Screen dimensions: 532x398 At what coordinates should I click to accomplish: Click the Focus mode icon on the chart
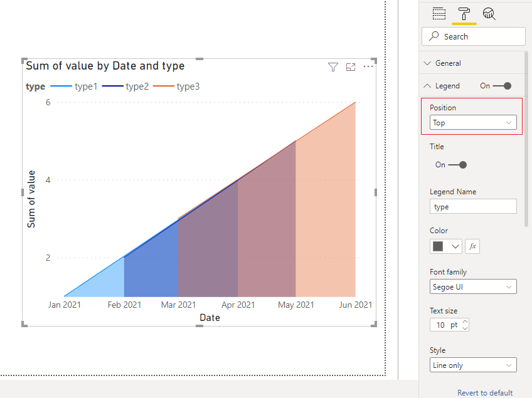pos(351,67)
